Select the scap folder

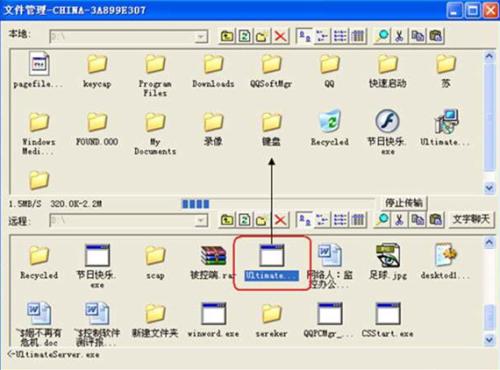[155, 262]
